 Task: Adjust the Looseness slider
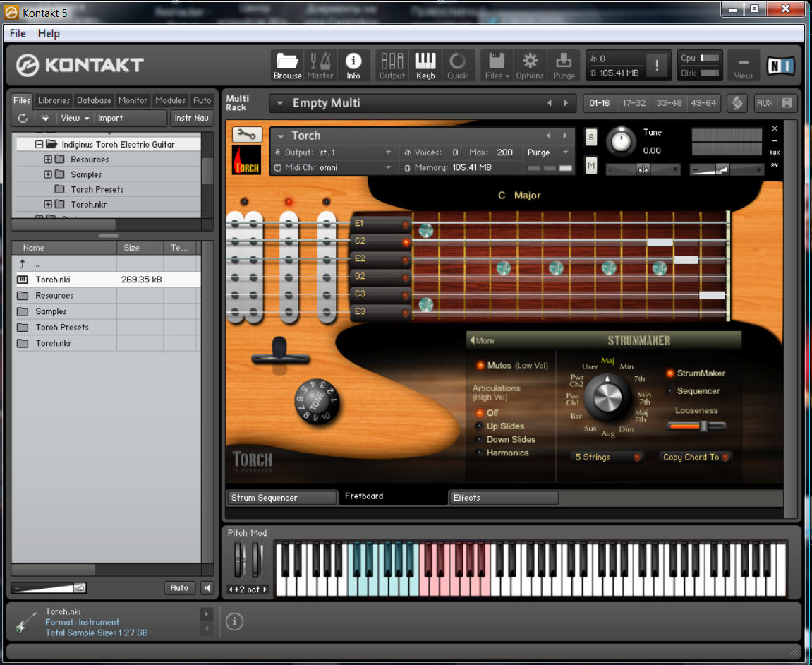[696, 426]
